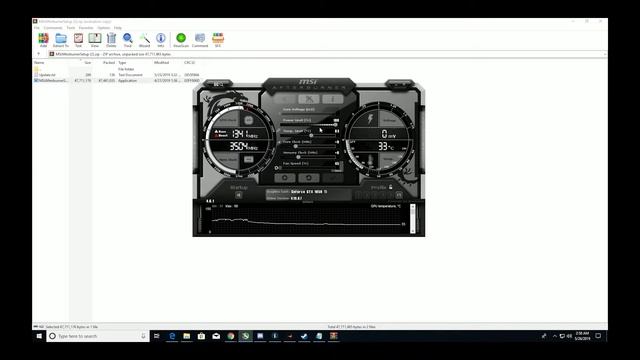Expand the WinRAR address bar dropdown
The width and height of the screenshot is (640, 360).
604,54
